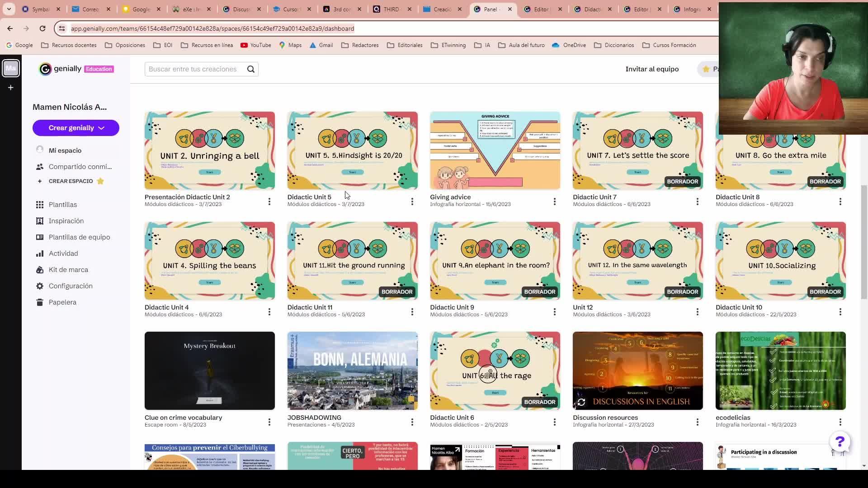Click the purple help question icon
This screenshot has width=868, height=488.
pyautogui.click(x=840, y=441)
